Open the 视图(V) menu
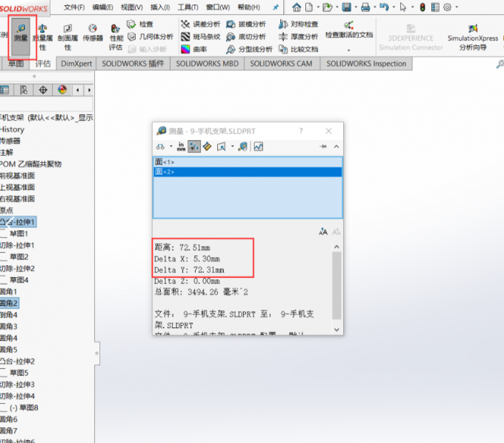 tap(132, 7)
